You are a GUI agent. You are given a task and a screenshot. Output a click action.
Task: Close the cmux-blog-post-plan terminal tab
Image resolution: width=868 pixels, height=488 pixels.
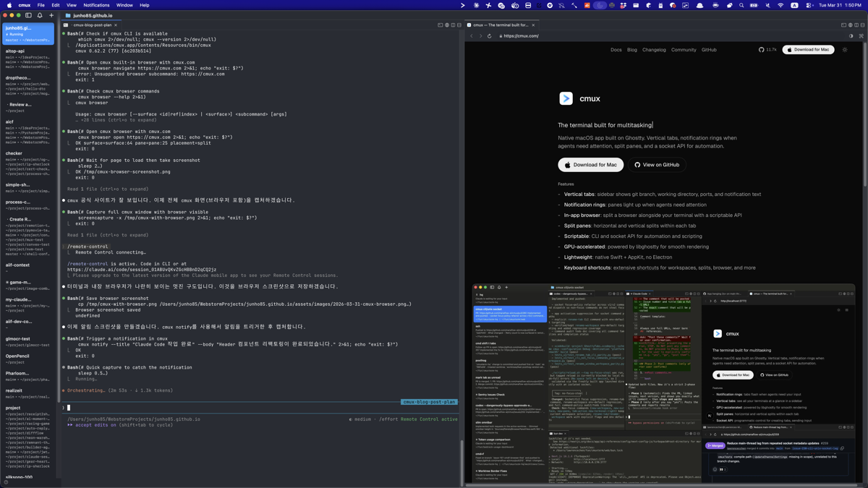click(116, 25)
